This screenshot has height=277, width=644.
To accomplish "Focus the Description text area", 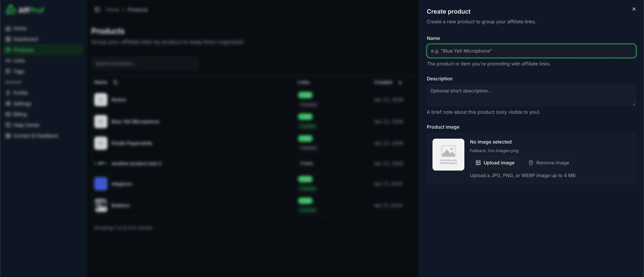I will tap(531, 95).
